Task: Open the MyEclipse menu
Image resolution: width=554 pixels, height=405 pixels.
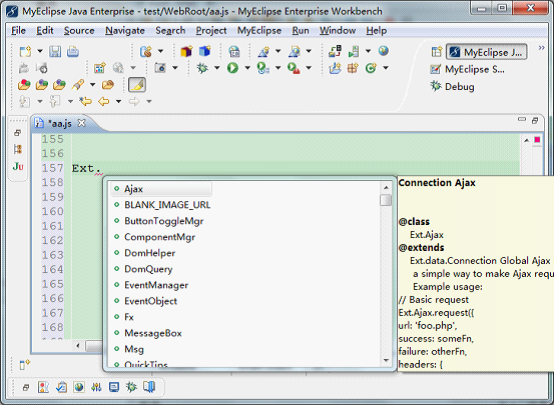Action: click(x=259, y=31)
